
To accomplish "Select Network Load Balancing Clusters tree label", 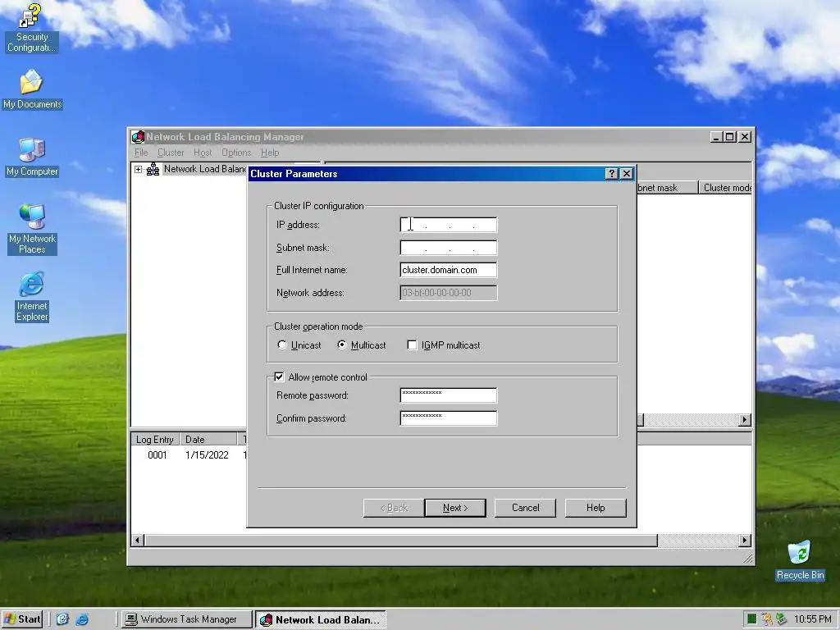I will (x=205, y=169).
